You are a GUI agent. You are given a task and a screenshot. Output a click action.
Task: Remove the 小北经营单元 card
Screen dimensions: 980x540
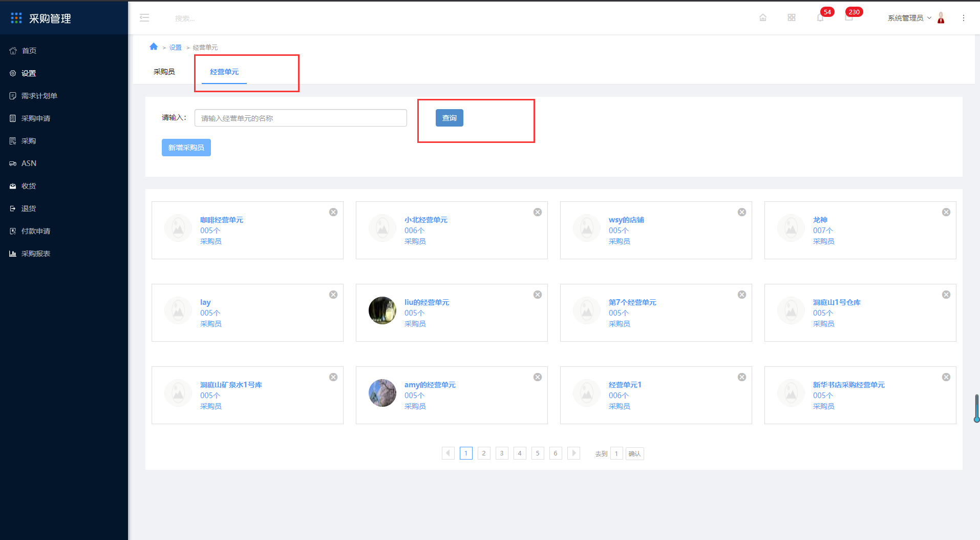(x=538, y=212)
